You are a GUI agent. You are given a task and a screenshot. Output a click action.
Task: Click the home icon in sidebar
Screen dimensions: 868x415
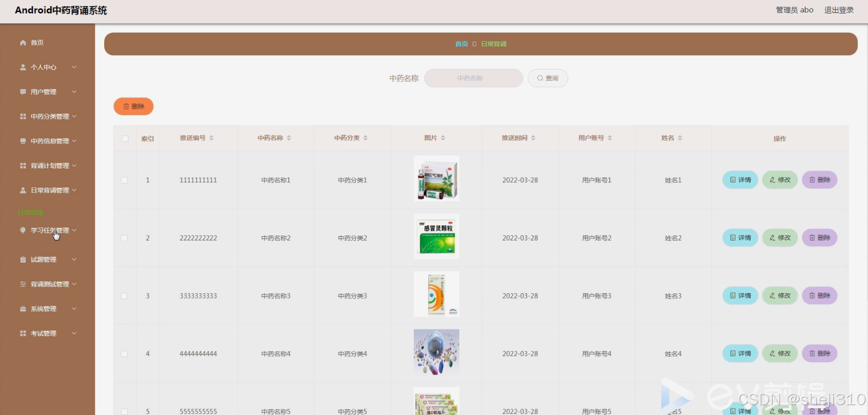point(23,42)
